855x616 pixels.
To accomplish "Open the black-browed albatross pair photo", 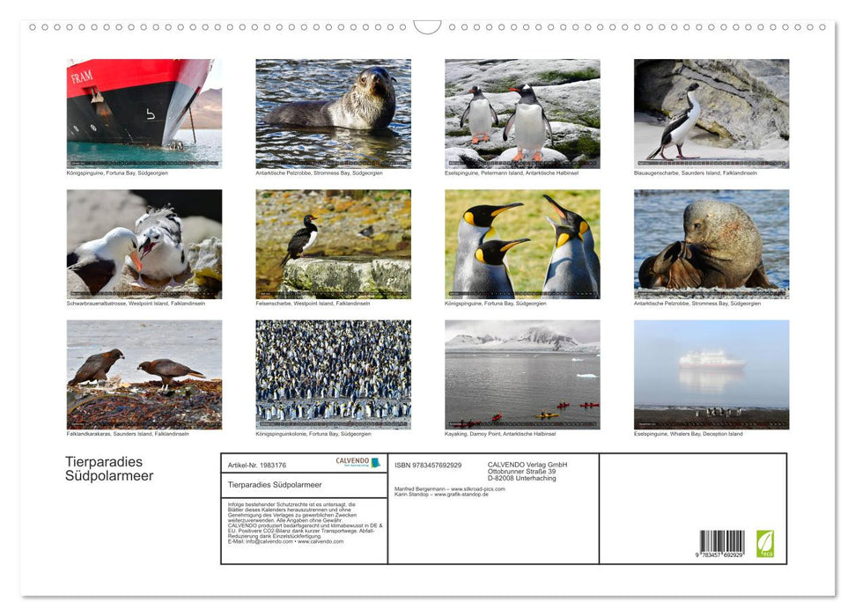I will click(x=144, y=244).
